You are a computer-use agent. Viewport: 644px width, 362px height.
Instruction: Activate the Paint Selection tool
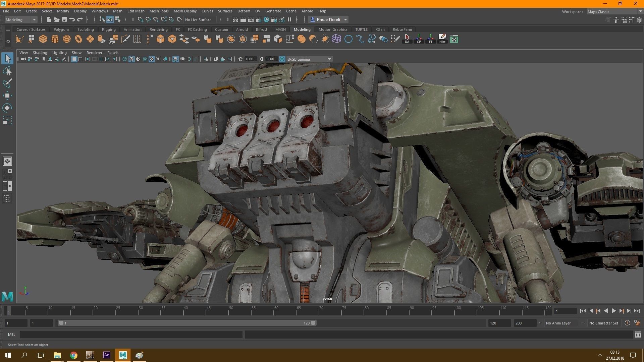tap(7, 83)
